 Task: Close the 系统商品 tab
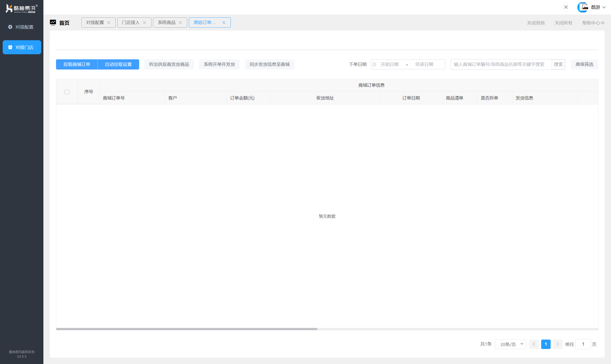[180, 23]
